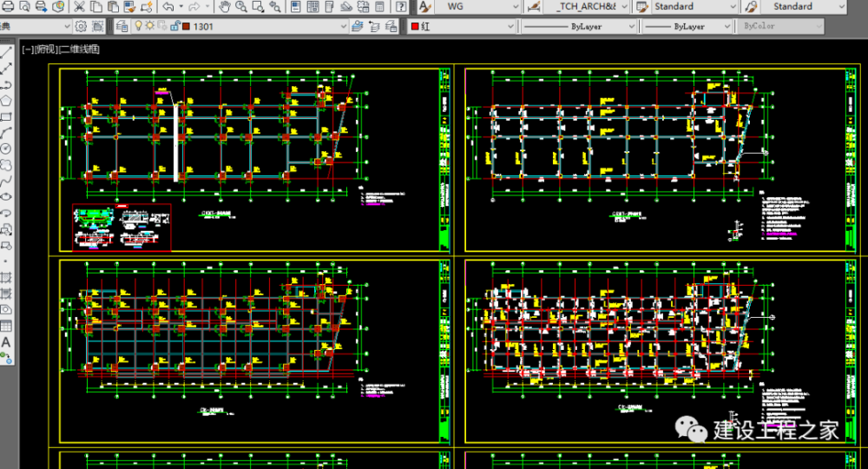
Task: Toggle freeze sun icon for layer 1301
Action: pyautogui.click(x=150, y=25)
